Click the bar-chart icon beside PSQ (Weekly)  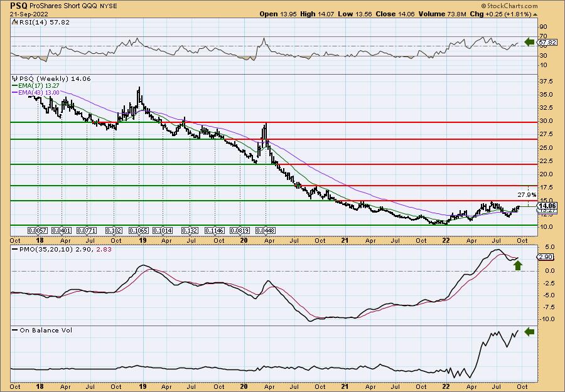15,78
